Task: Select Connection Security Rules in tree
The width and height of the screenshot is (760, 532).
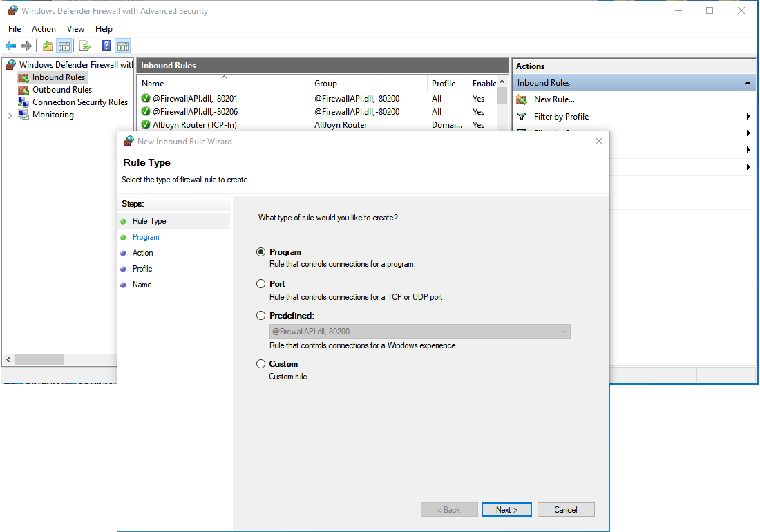Action: (x=80, y=102)
